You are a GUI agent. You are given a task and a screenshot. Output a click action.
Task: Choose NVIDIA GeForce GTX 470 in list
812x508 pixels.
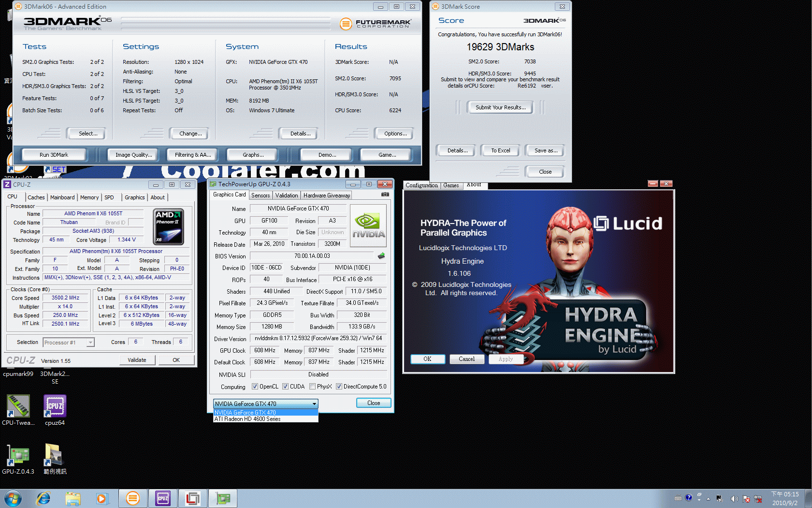click(x=265, y=413)
